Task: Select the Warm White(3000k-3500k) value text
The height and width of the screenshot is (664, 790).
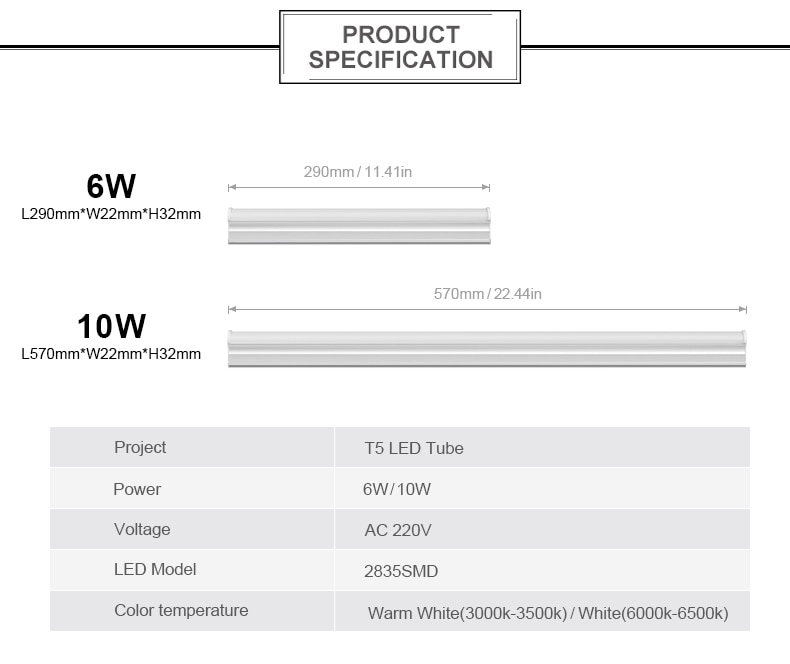Action: [468, 613]
